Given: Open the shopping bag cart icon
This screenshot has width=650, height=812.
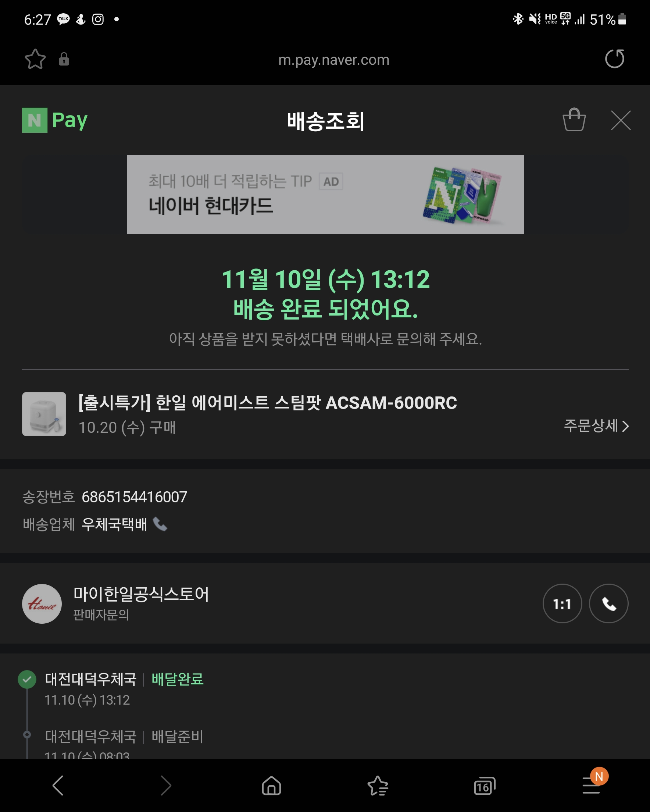Looking at the screenshot, I should click(574, 120).
